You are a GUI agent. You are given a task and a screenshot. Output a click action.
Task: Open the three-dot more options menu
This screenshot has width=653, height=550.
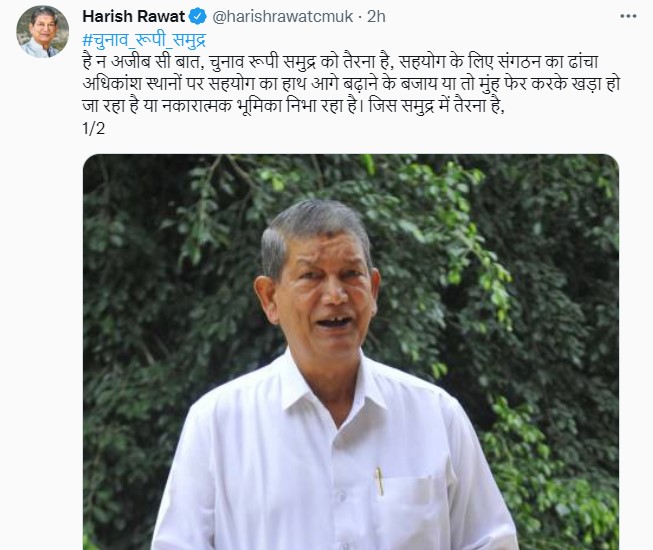coord(628,17)
